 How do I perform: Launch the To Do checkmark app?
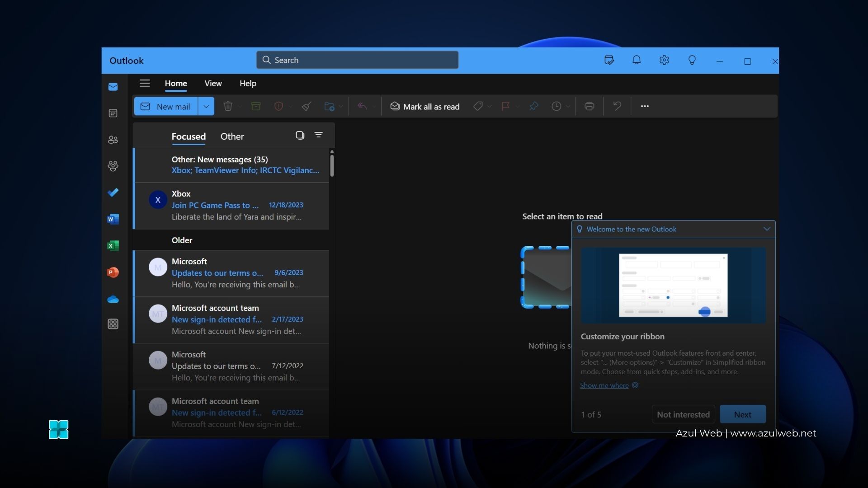coord(113,192)
